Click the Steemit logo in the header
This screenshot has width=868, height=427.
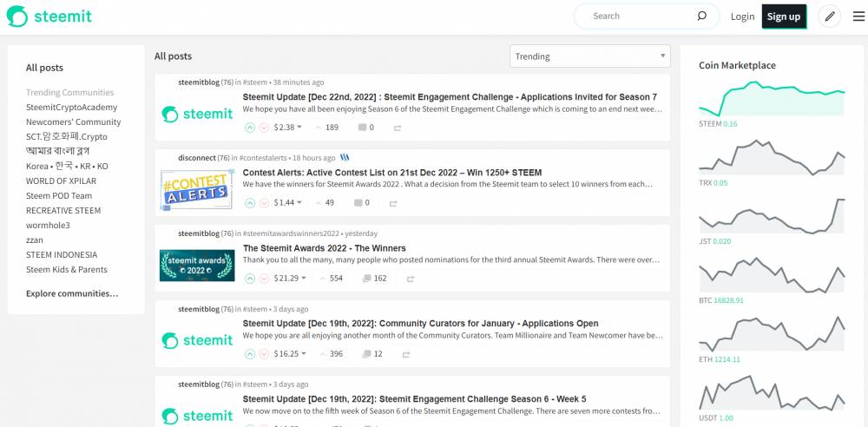tap(49, 16)
